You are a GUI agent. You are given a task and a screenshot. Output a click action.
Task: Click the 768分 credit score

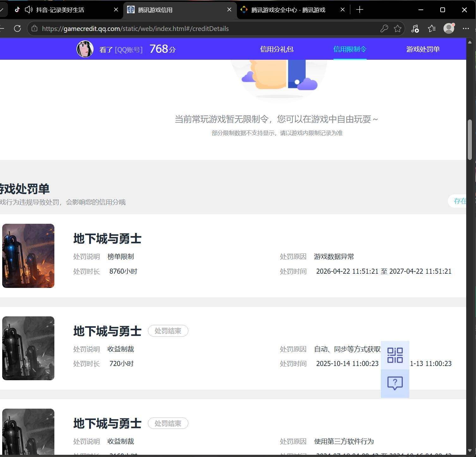(162, 49)
